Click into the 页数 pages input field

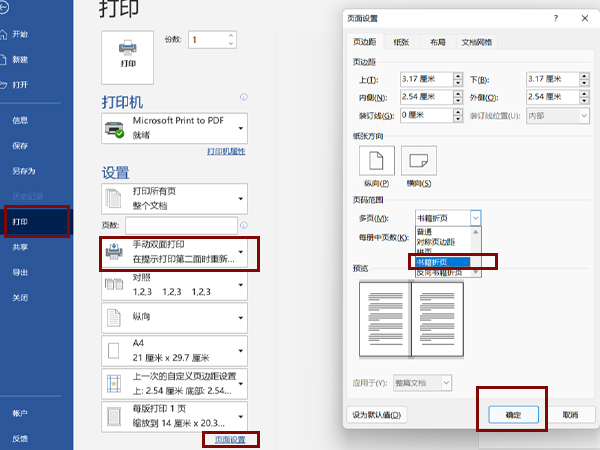coord(181,226)
